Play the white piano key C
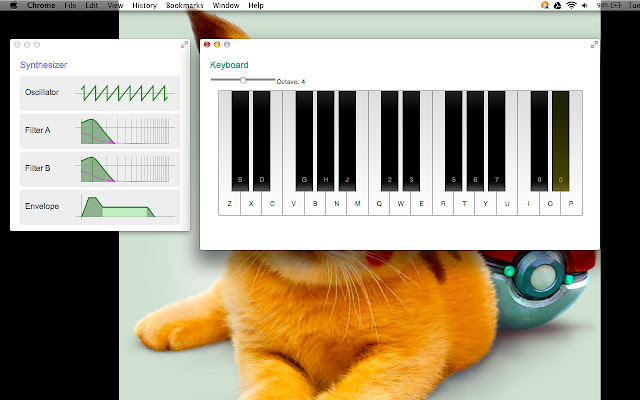640x400 pixels. 272,203
